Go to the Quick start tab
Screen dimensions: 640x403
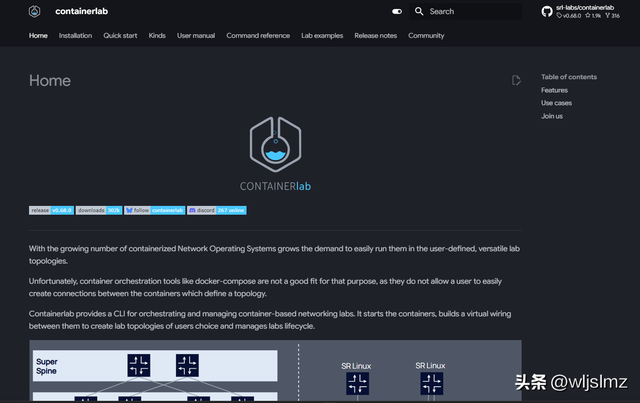(x=120, y=36)
